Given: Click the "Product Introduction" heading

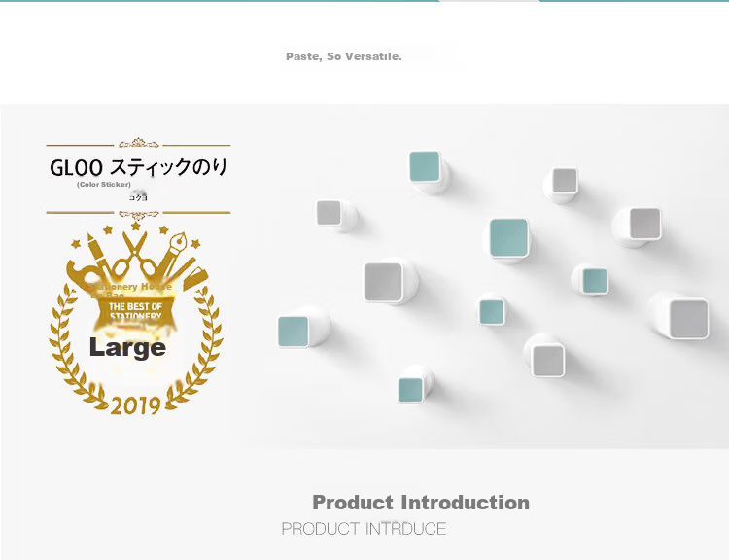Looking at the screenshot, I should tap(421, 503).
